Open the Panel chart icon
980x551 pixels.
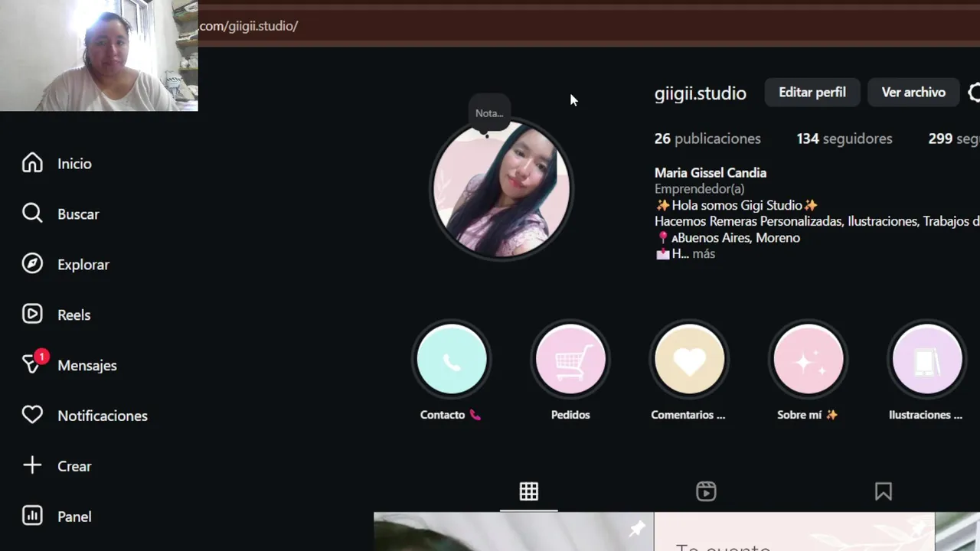point(32,516)
